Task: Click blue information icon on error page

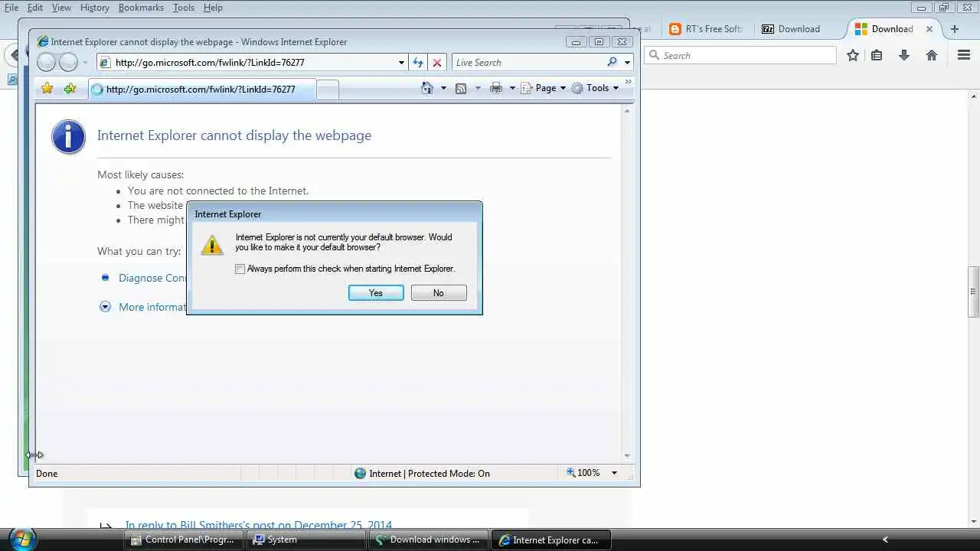Action: [x=68, y=137]
